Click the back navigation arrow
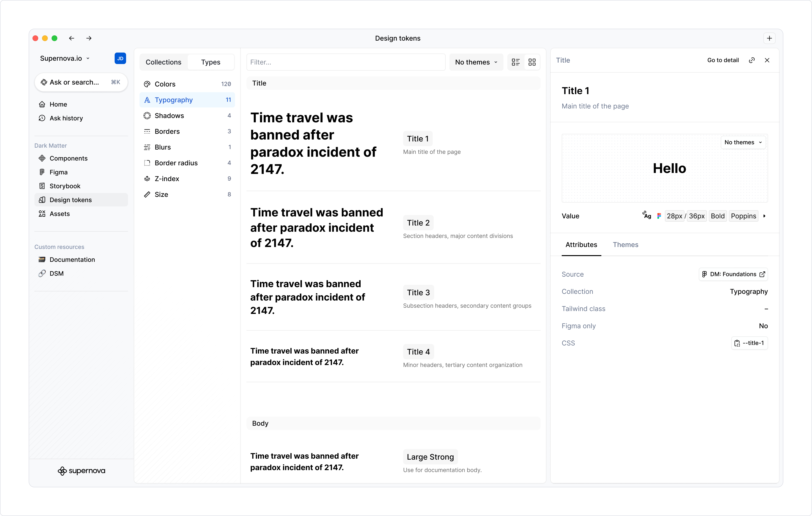This screenshot has height=516, width=812. point(71,38)
